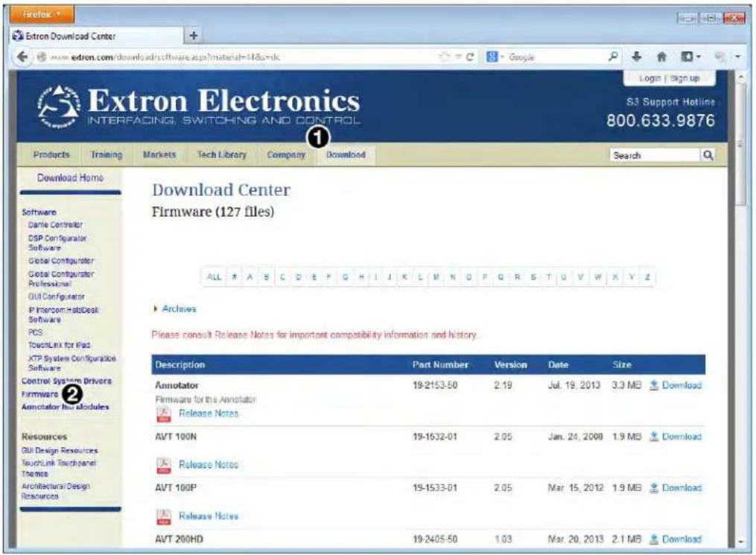Screen dimensions: 756x555
Task: Click the Firefox back arrow button
Action: (22, 57)
